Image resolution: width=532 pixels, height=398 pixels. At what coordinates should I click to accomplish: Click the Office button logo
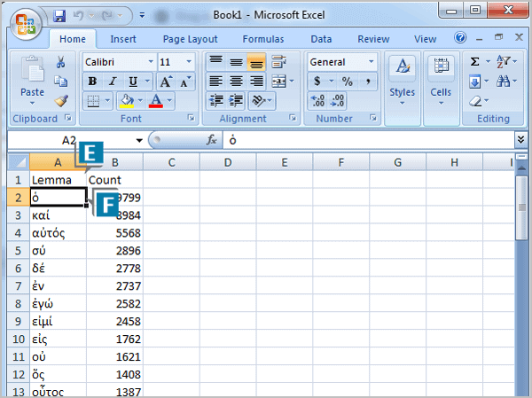(x=26, y=22)
